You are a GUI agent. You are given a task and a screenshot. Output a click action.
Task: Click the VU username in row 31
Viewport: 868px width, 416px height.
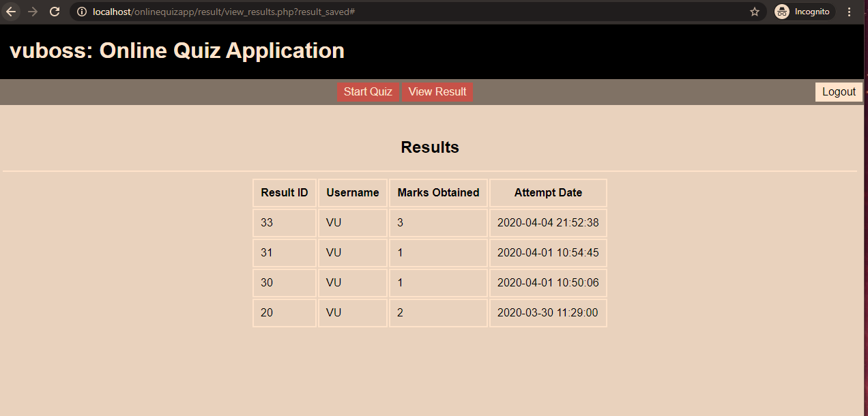pos(352,252)
